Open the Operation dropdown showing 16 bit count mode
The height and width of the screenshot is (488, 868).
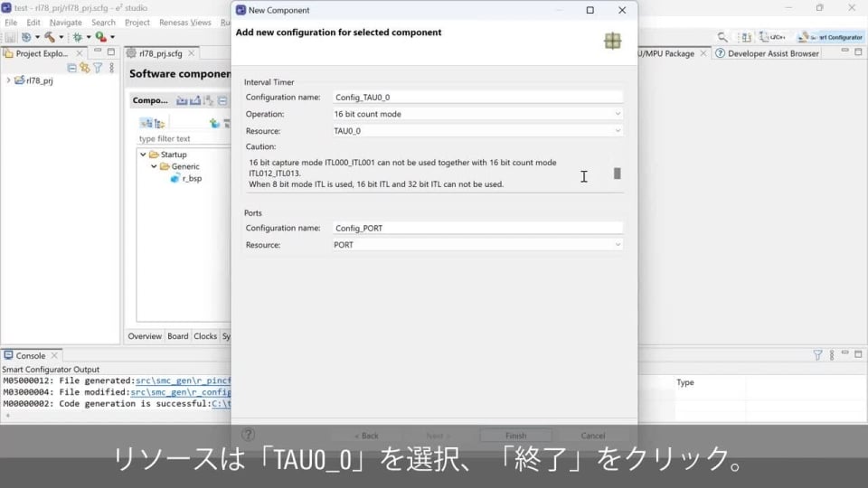(477, 114)
